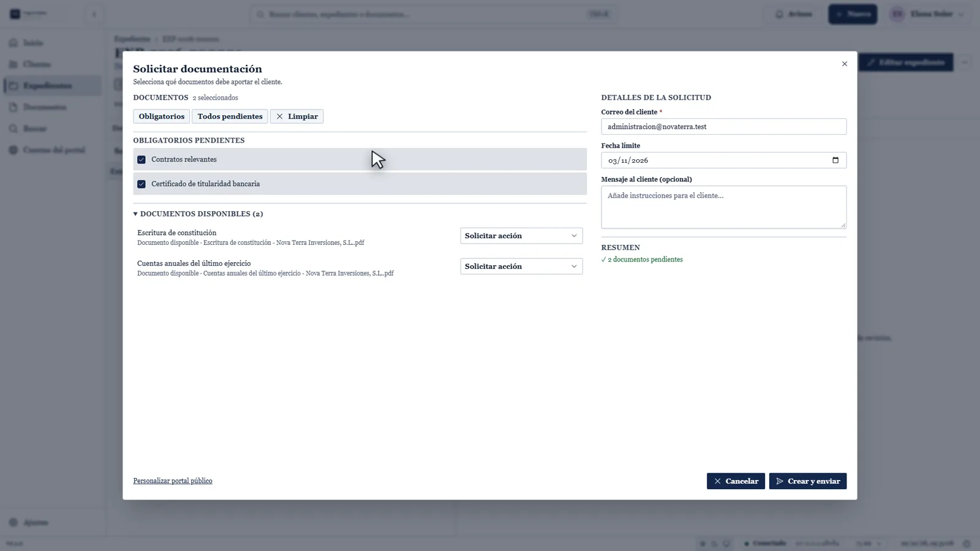Click the Cancelar button
980x551 pixels.
tap(736, 481)
